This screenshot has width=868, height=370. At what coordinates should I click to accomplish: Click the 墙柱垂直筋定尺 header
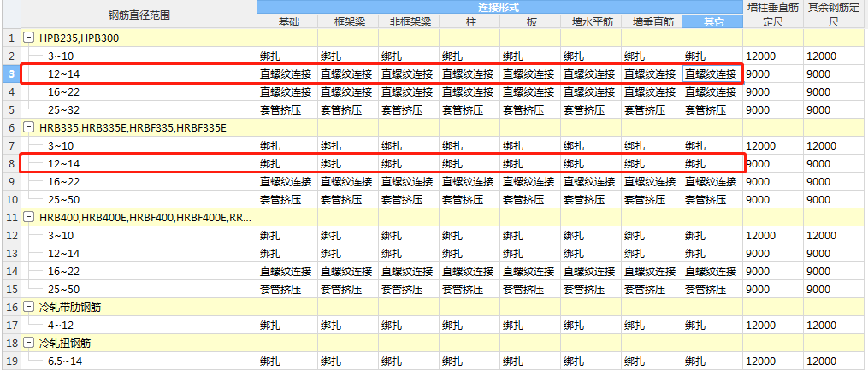(x=773, y=15)
